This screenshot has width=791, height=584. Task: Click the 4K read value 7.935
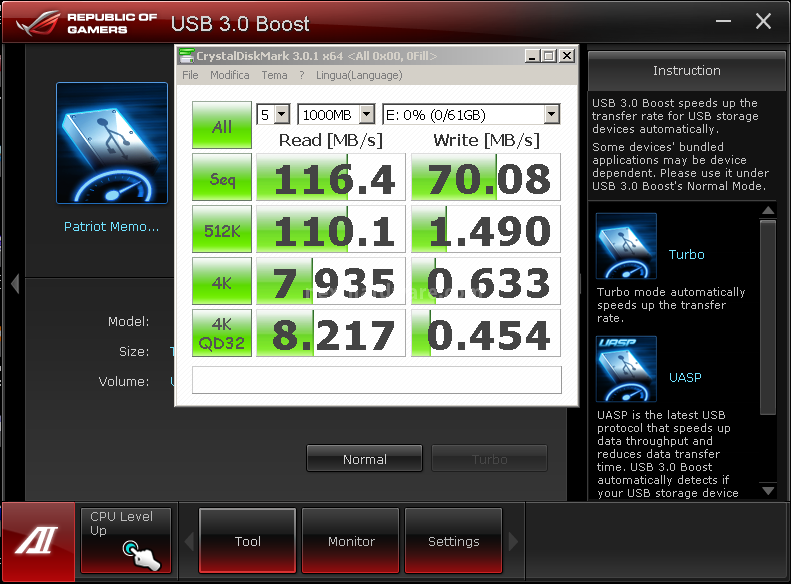point(331,281)
